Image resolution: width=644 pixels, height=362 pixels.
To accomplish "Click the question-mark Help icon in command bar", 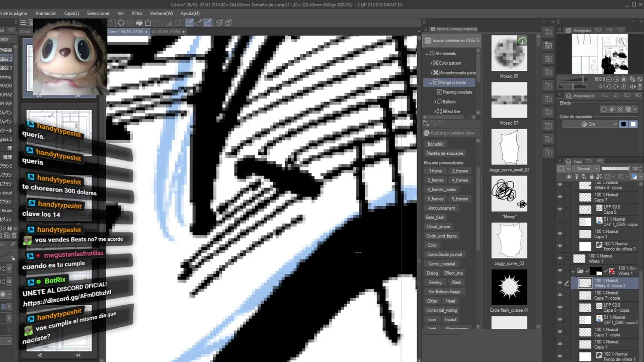I will point(228,23).
